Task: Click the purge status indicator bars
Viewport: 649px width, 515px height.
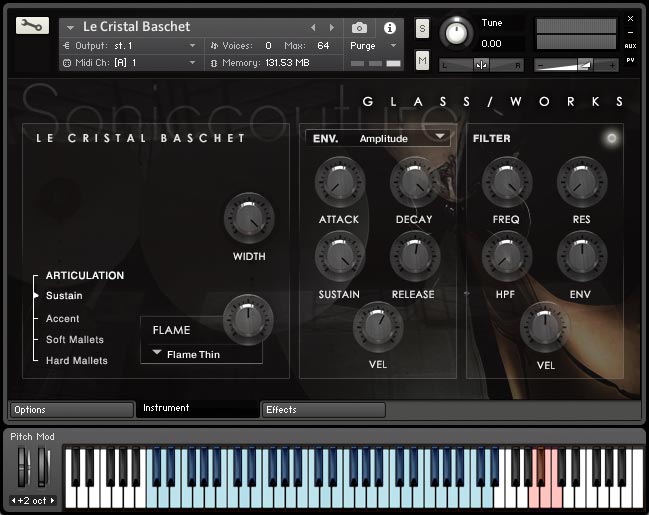Action: coord(375,63)
